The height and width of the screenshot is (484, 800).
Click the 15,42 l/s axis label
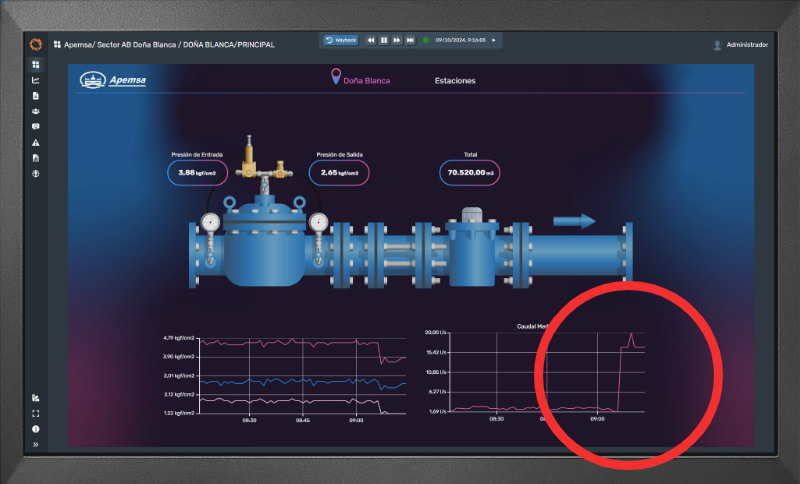[437, 352]
